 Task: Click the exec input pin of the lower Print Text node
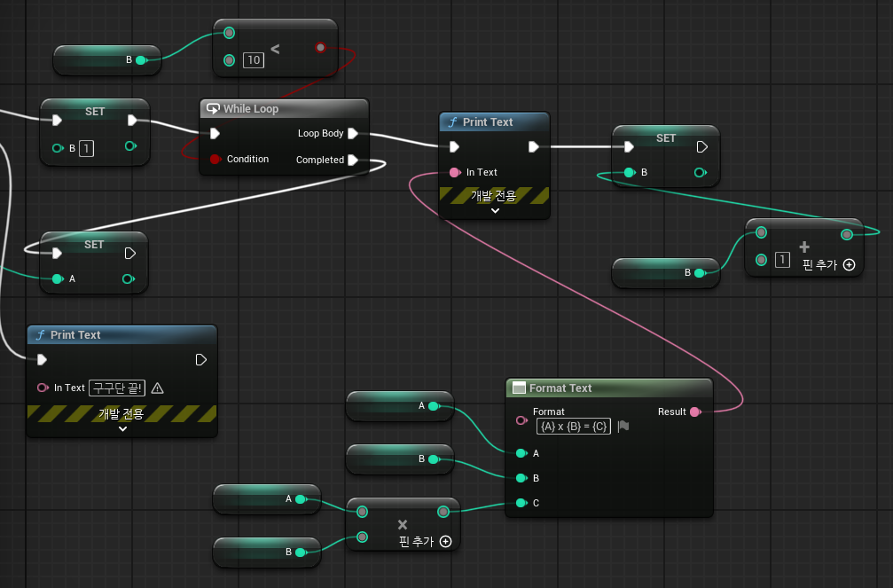click(x=42, y=359)
